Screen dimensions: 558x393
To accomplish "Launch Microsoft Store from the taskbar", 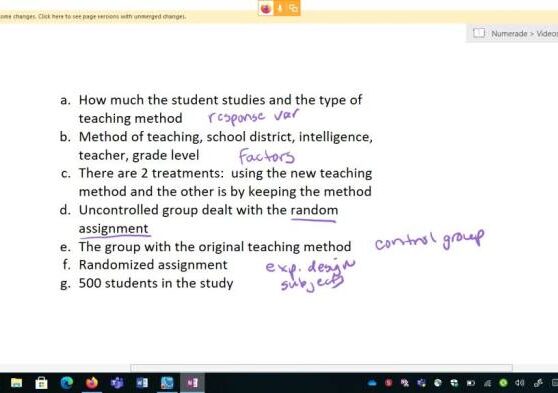I will (41, 383).
